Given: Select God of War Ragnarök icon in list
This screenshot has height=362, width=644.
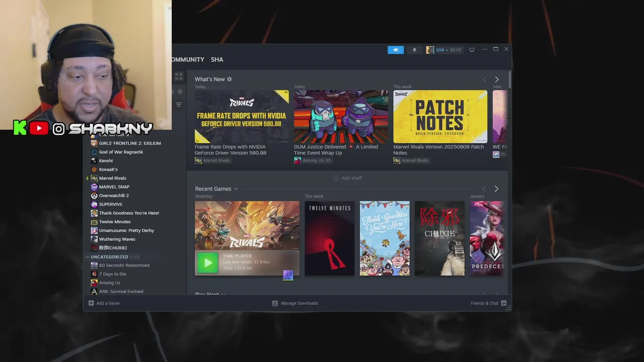Looking at the screenshot, I should (x=94, y=152).
